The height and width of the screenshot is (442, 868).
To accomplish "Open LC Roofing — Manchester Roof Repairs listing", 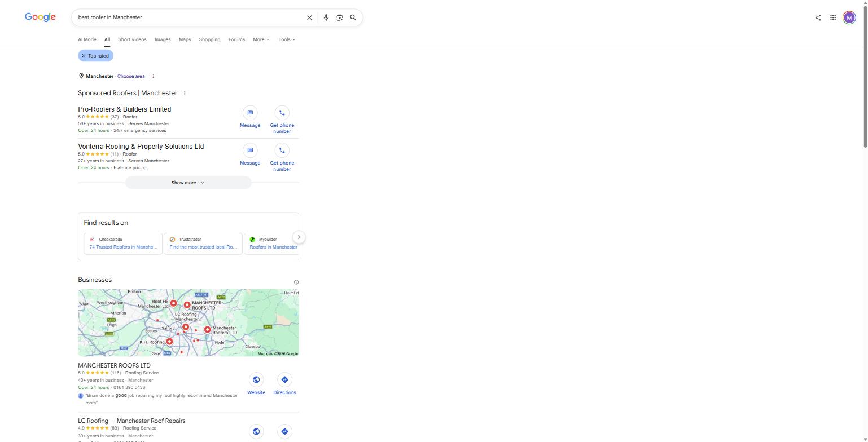I will point(131,421).
